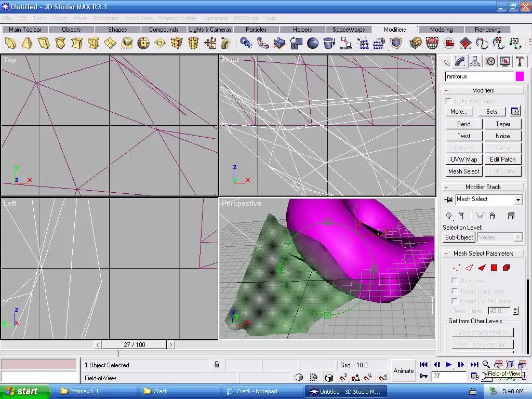The width and height of the screenshot is (532, 399).
Task: Click the current frame field showing 27
Action: click(449, 376)
